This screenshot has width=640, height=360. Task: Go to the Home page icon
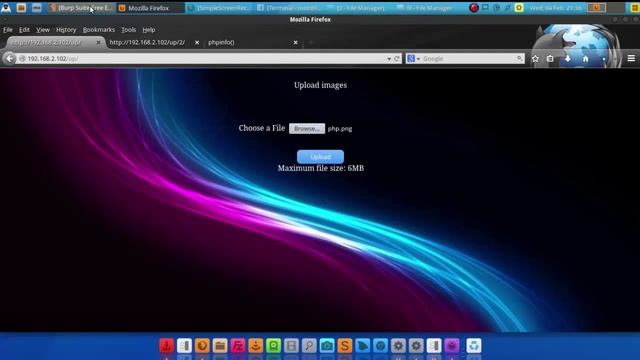(585, 59)
